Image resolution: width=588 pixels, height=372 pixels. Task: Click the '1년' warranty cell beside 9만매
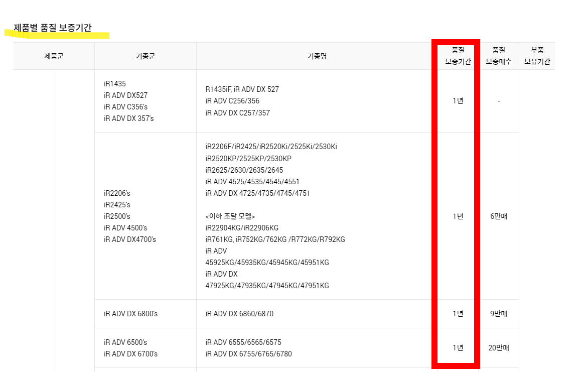pos(458,314)
